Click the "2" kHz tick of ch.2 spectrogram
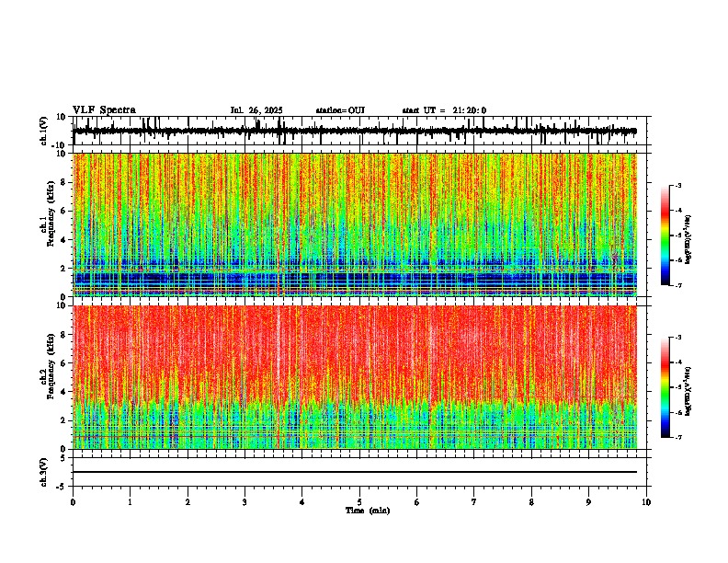The height and width of the screenshot is (563, 728). (63, 420)
